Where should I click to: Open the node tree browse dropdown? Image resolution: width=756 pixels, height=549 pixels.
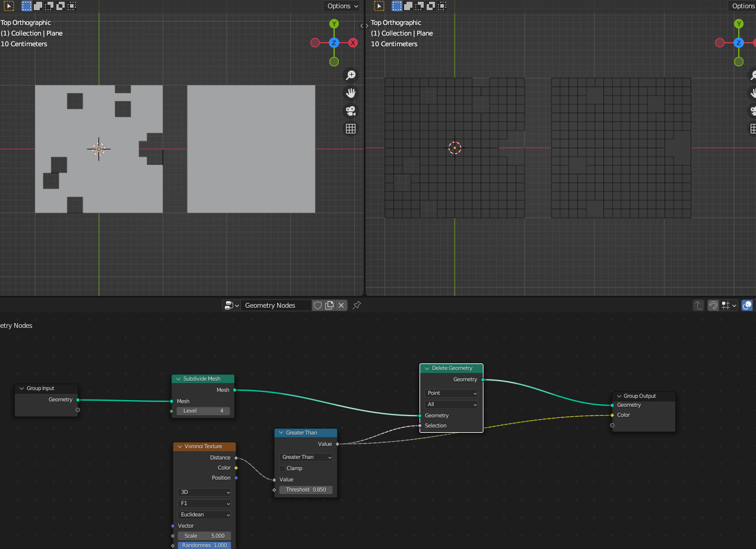[x=231, y=305]
